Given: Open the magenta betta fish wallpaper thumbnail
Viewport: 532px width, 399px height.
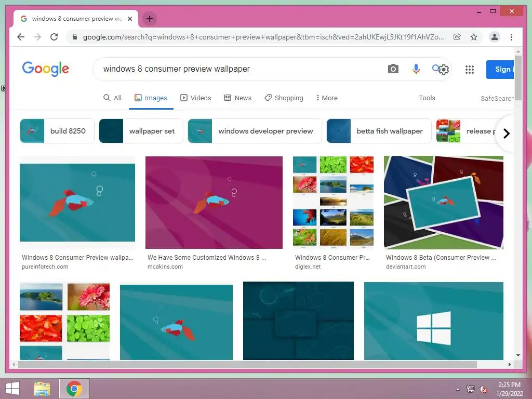Looking at the screenshot, I should [x=214, y=203].
